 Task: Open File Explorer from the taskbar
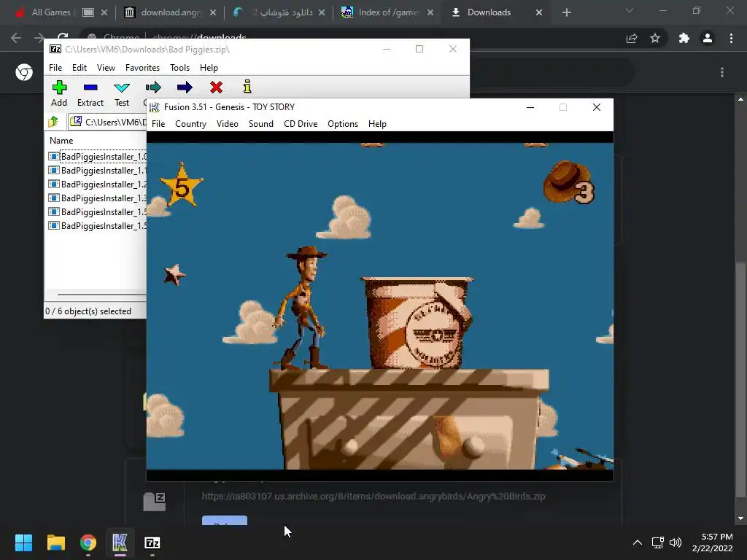[x=55, y=542]
